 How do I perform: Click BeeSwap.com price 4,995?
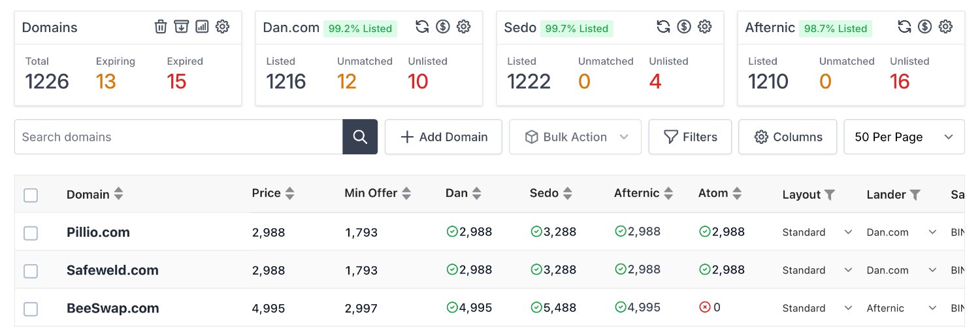pos(269,309)
